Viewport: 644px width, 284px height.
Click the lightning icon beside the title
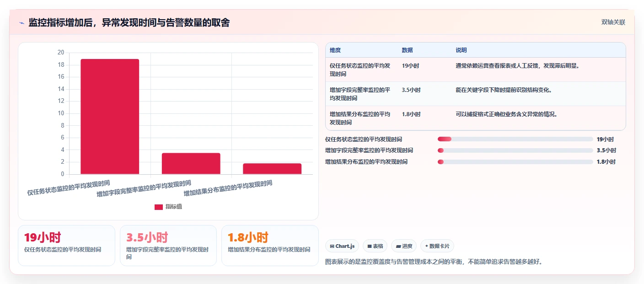(x=21, y=23)
